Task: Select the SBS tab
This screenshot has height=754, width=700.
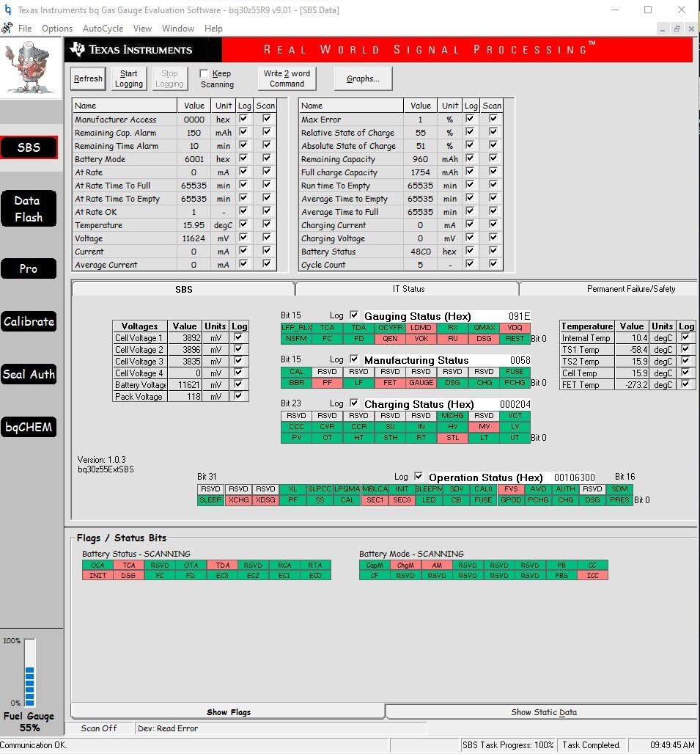Action: (183, 289)
